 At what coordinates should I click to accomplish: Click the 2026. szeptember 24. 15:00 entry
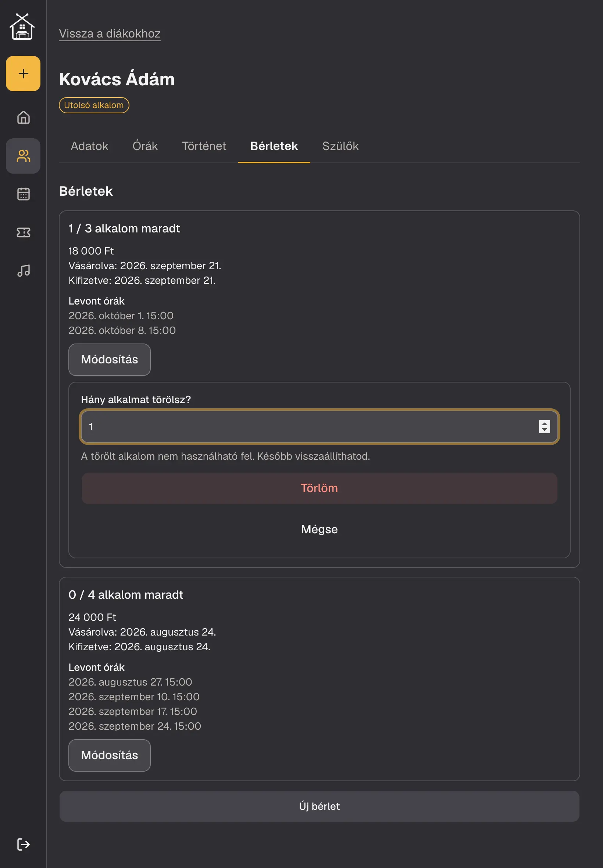(x=135, y=726)
